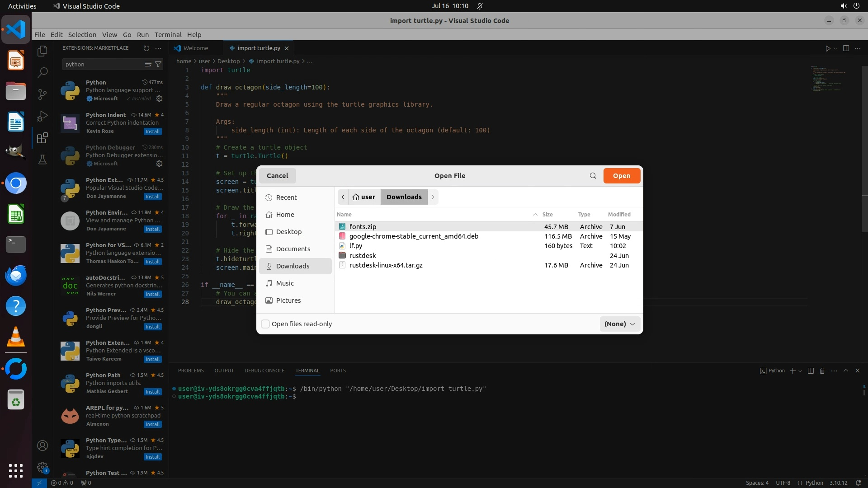The width and height of the screenshot is (868, 488).
Task: Open the (None) file filter dropdown
Action: pyautogui.click(x=619, y=324)
